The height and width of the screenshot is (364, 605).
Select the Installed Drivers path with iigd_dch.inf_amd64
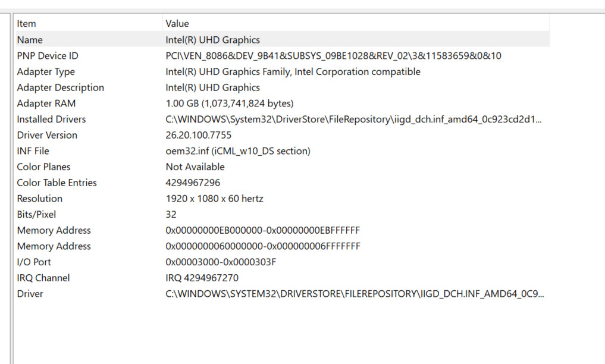tap(353, 119)
